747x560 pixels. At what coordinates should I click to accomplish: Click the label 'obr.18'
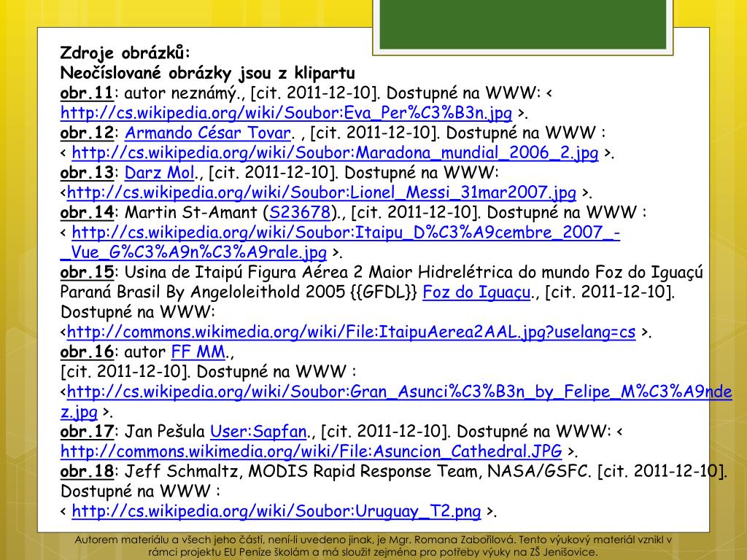pos(88,472)
